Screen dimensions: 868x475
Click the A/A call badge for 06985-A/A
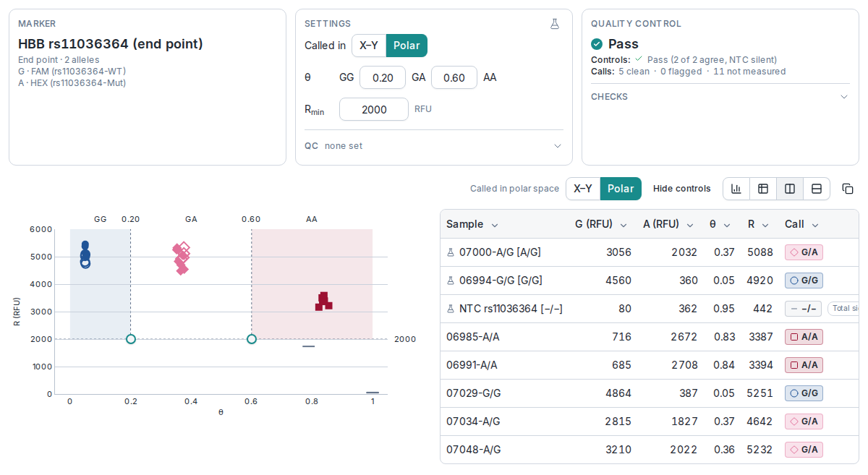pos(804,337)
